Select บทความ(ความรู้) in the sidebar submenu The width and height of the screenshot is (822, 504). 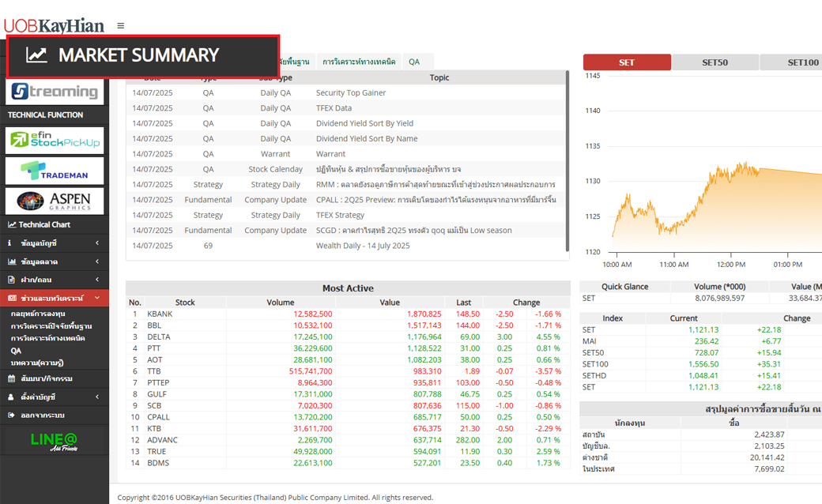(37, 363)
